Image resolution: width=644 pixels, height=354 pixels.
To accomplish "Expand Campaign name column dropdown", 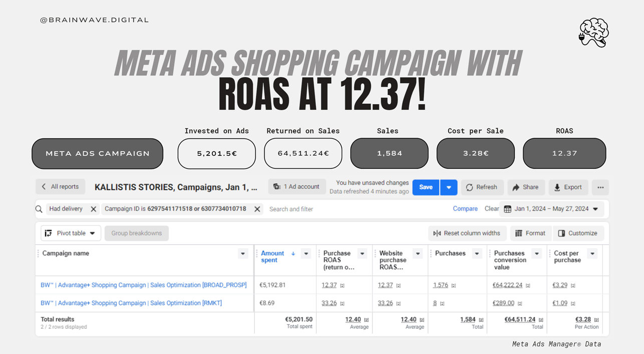I will pyautogui.click(x=243, y=254).
